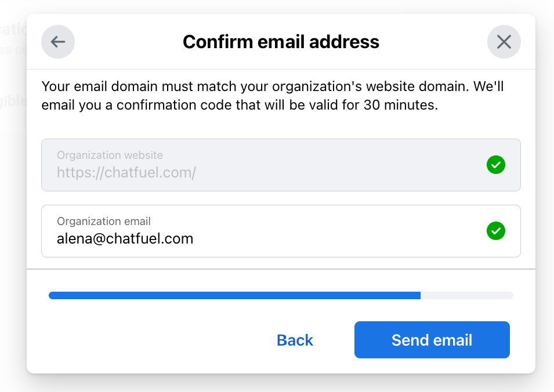Image resolution: width=554 pixels, height=392 pixels.
Task: Close the Confirm email address dialog
Action: 504,42
